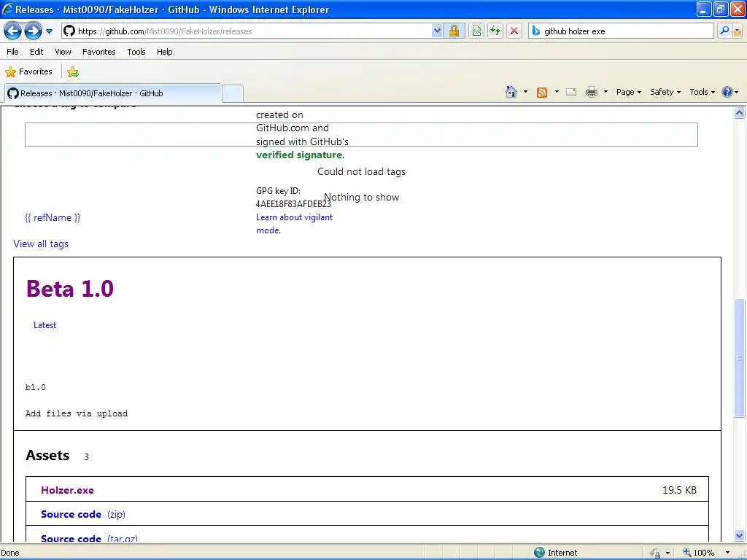747x560 pixels.
Task: Click the Internet Explorer title bar icon
Action: (x=7, y=9)
